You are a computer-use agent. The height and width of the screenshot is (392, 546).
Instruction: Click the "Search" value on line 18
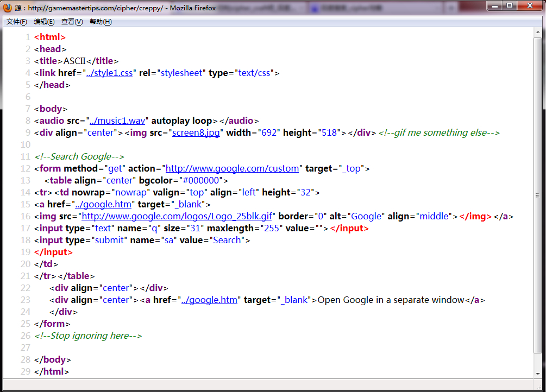point(227,240)
